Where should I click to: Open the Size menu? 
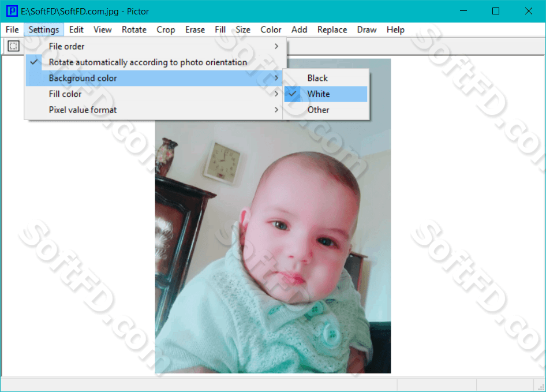[243, 29]
